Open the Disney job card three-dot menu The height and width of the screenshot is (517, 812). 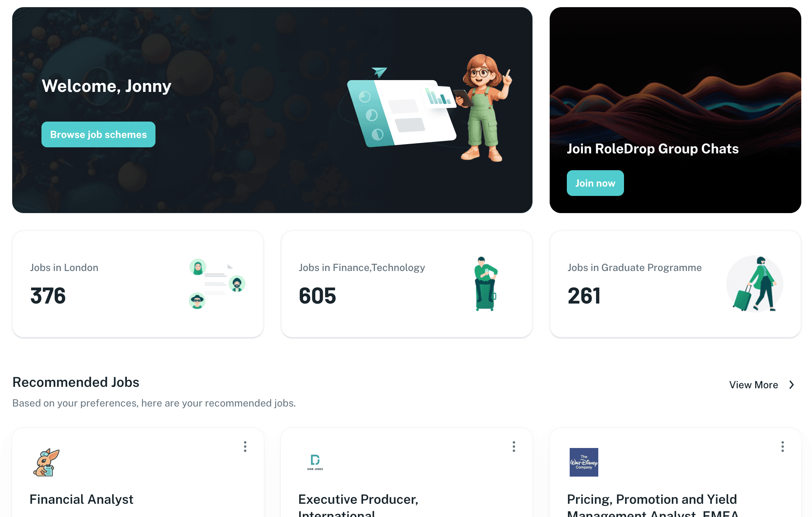click(x=783, y=447)
